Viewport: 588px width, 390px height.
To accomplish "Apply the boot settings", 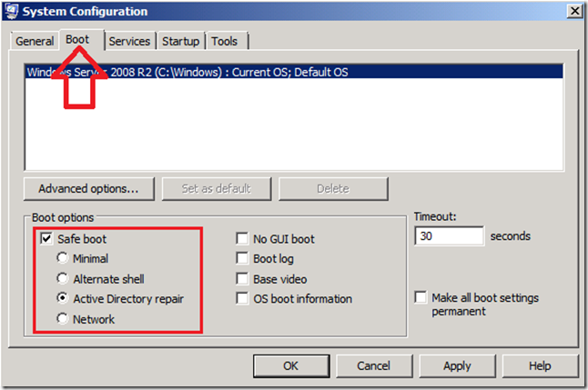I will (x=457, y=365).
